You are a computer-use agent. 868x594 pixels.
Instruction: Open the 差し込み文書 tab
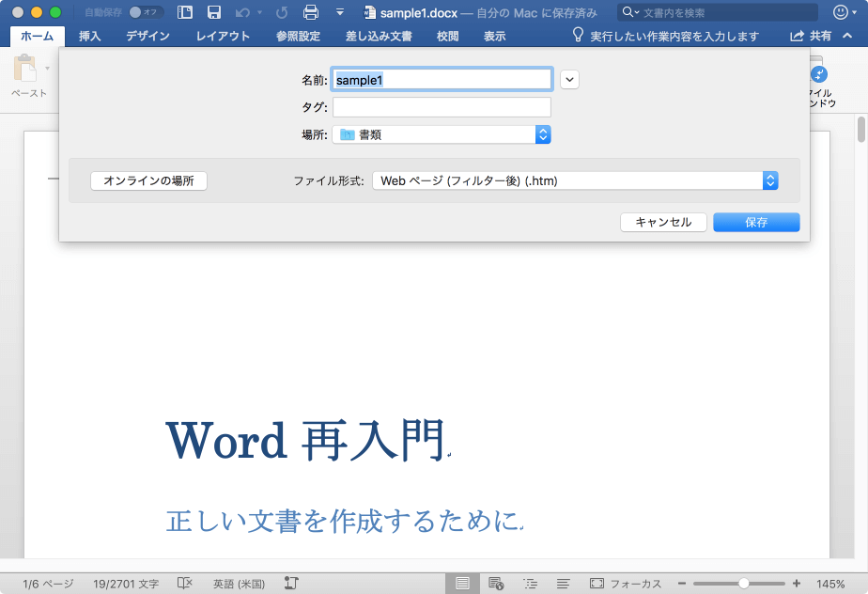coord(379,36)
